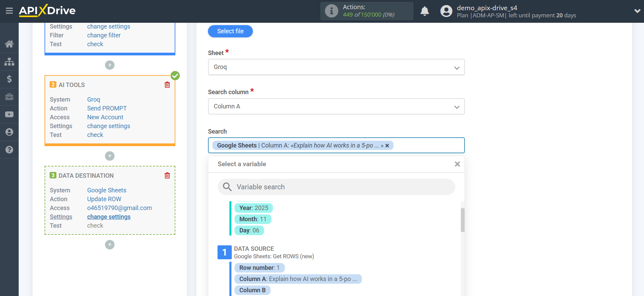Click the user avatar icon
This screenshot has width=644, height=296.
pos(446,11)
